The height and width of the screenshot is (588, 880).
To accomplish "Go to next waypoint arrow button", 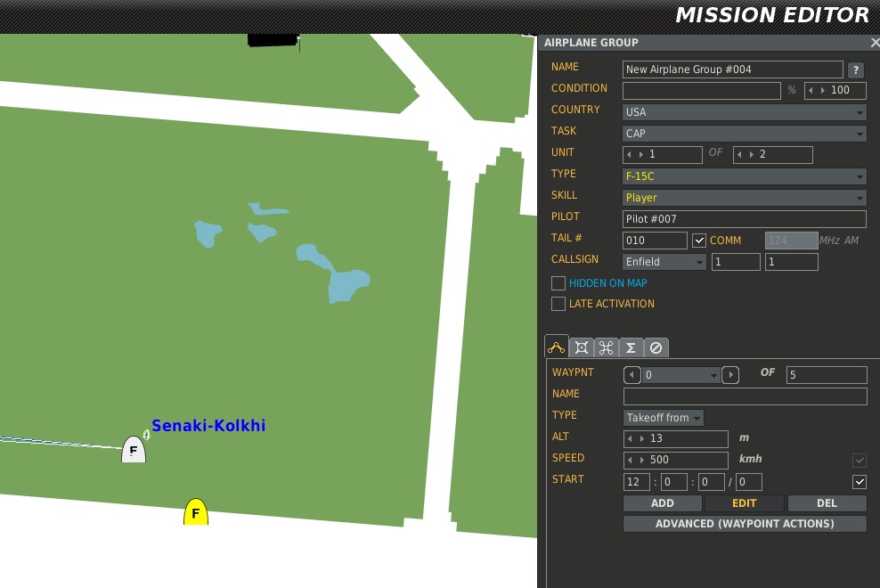I will (730, 374).
